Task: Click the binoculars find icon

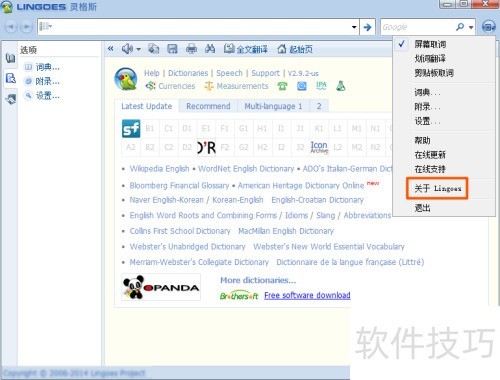Action: 210,49
